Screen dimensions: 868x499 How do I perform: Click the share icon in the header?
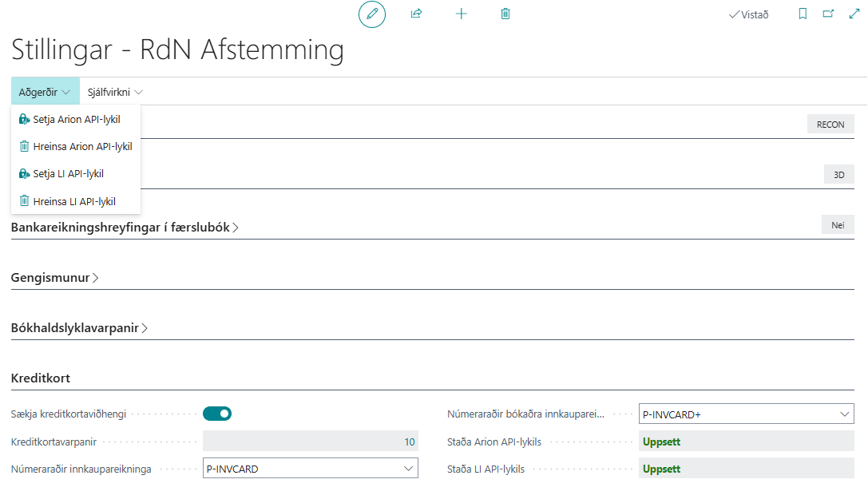[x=416, y=14]
